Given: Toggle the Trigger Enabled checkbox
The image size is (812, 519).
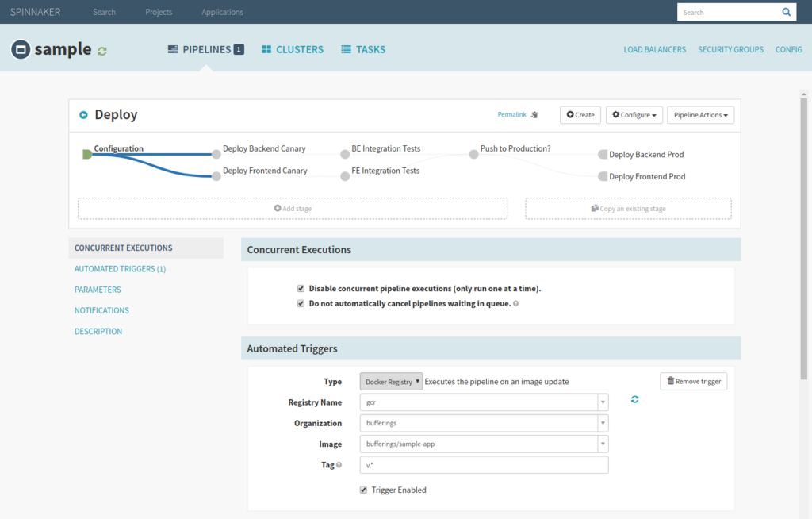Looking at the screenshot, I should (x=363, y=490).
